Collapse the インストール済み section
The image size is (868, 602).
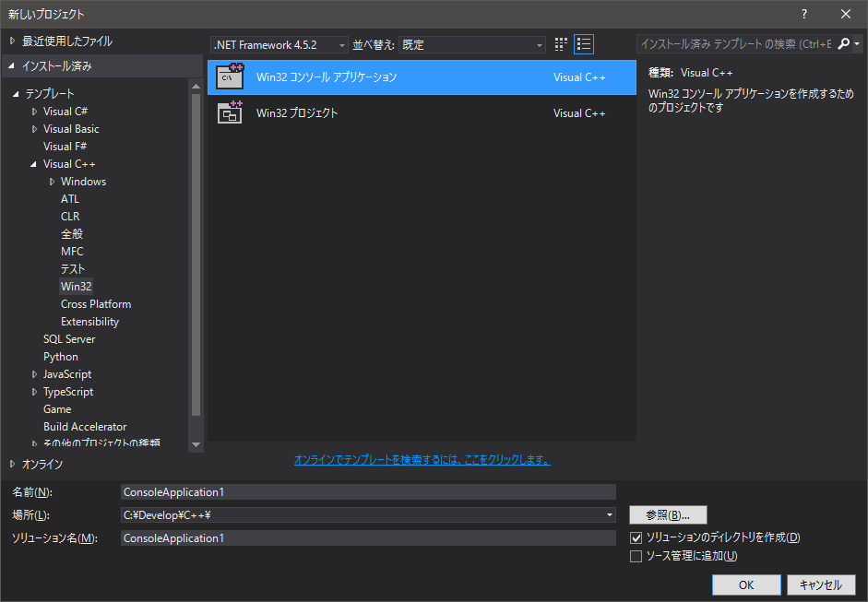pyautogui.click(x=12, y=65)
